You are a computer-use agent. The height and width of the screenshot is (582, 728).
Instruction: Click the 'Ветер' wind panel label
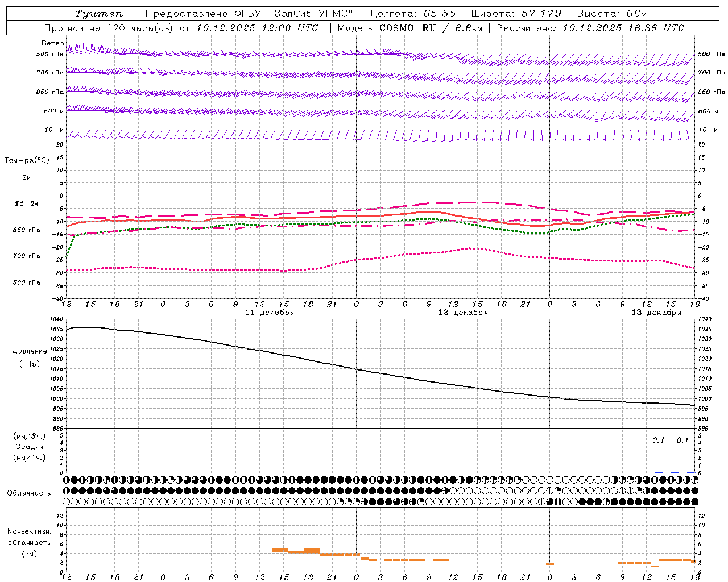53,43
